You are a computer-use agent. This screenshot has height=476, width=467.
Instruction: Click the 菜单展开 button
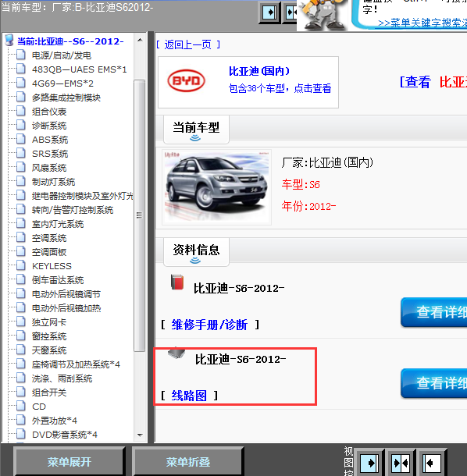coord(70,462)
